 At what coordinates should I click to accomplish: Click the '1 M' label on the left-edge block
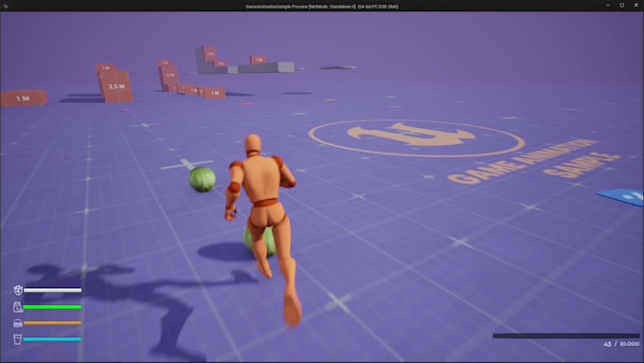tap(23, 99)
